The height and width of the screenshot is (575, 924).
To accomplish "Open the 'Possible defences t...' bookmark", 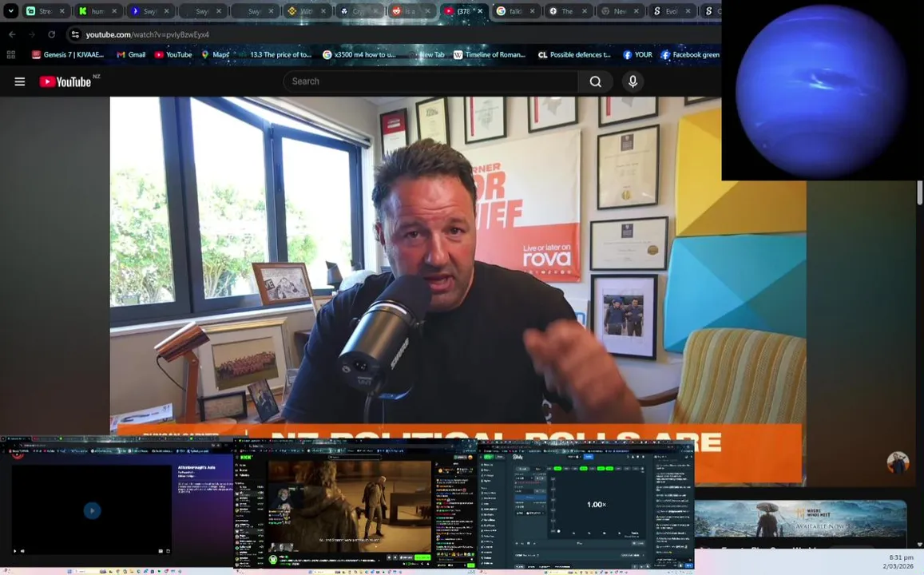I will (x=574, y=55).
